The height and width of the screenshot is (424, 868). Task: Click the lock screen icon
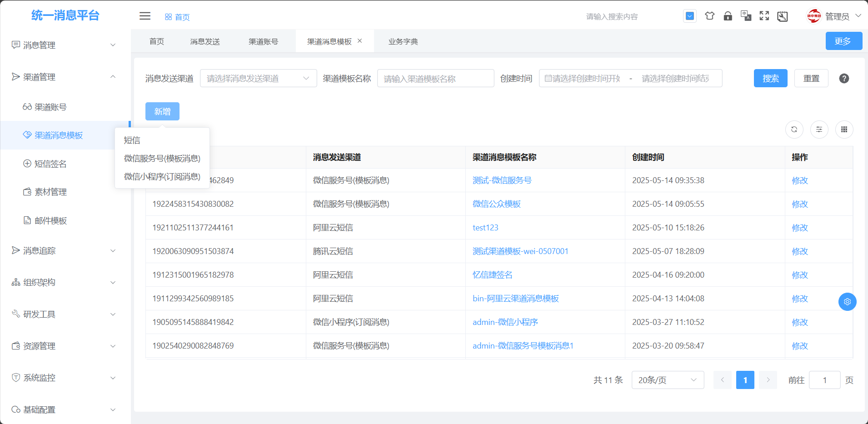pyautogui.click(x=728, y=16)
